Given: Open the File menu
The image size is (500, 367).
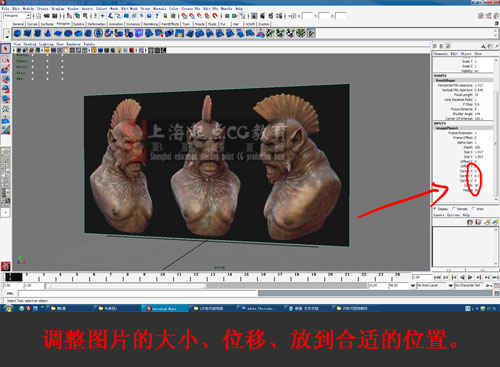Looking at the screenshot, I should coord(6,8).
